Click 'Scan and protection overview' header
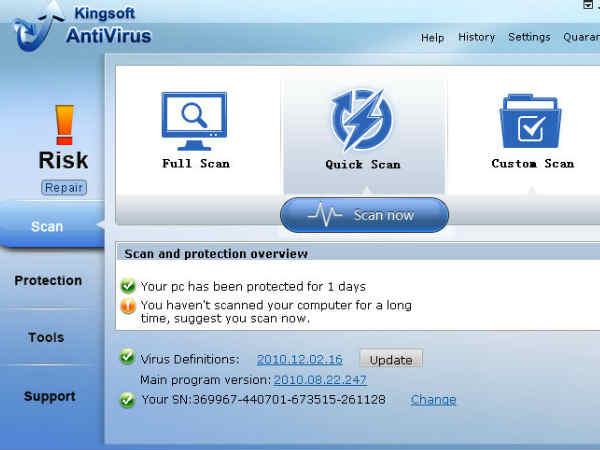 click(216, 254)
